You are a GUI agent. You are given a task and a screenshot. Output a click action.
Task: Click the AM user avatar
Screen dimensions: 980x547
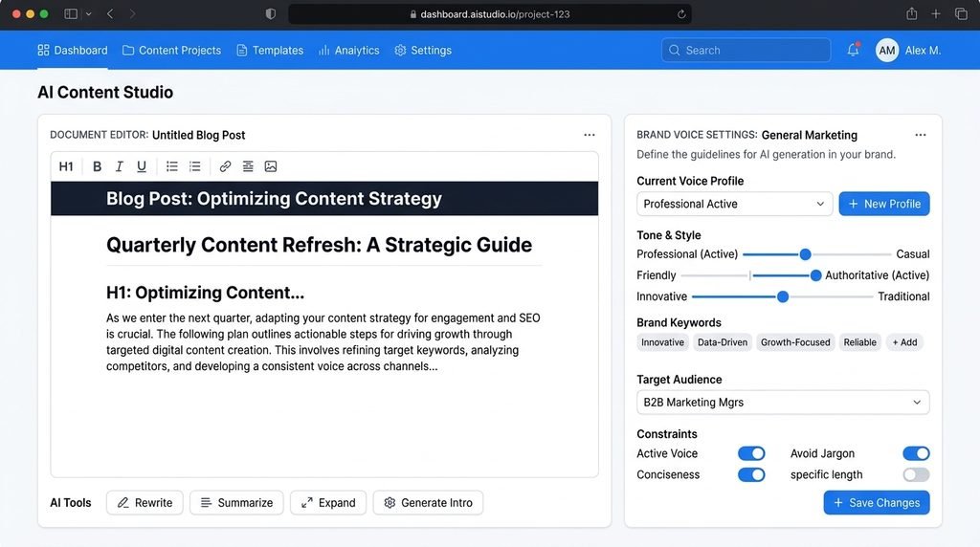click(887, 50)
